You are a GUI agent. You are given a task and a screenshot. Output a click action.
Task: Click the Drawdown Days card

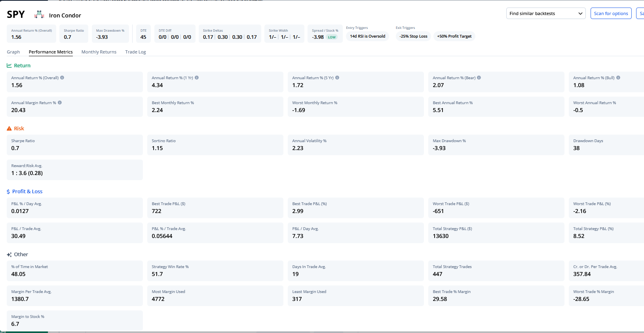click(x=606, y=145)
